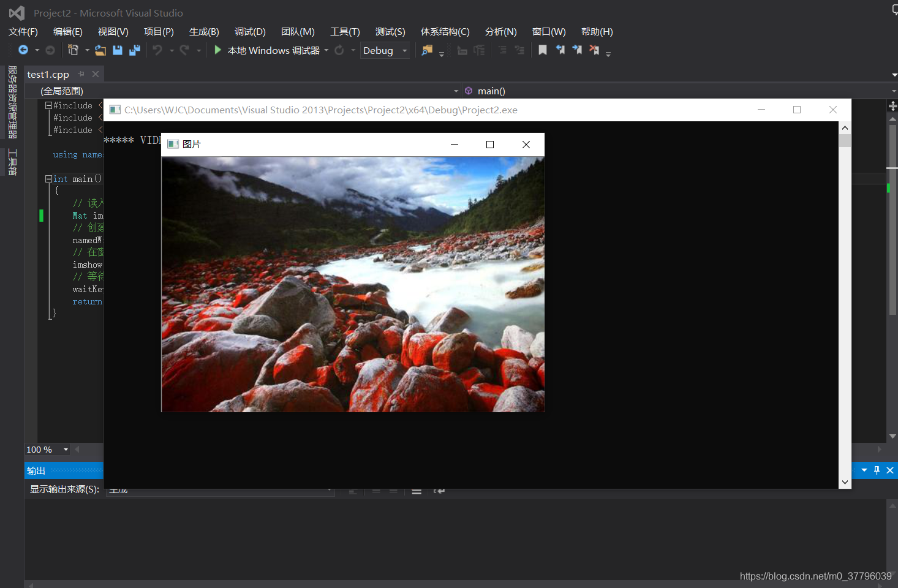This screenshot has height=588, width=898.
Task: Select the Save All icon
Action: tap(134, 50)
